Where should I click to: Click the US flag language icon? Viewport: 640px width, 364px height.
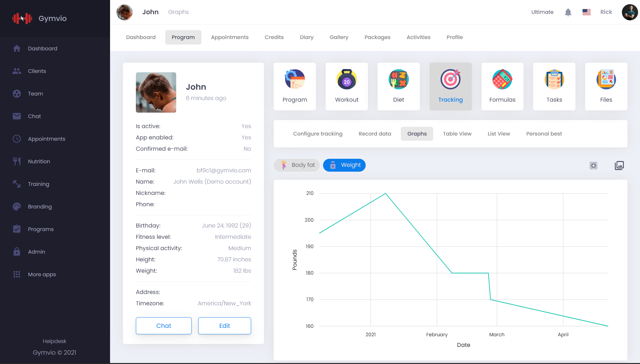586,12
